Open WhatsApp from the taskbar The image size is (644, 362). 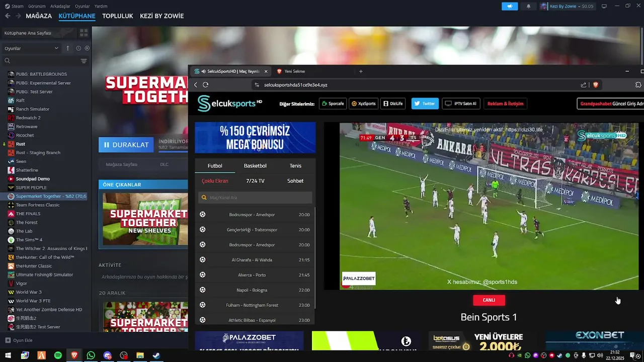91,355
